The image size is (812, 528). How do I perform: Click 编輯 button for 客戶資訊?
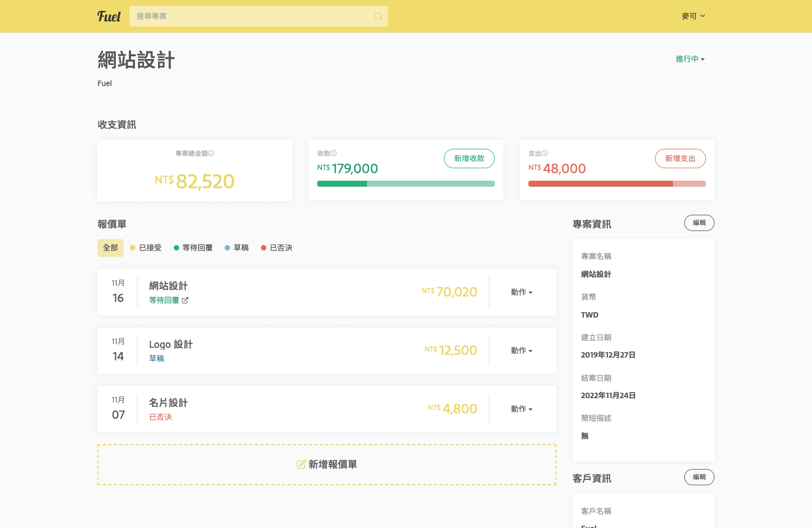(x=699, y=477)
